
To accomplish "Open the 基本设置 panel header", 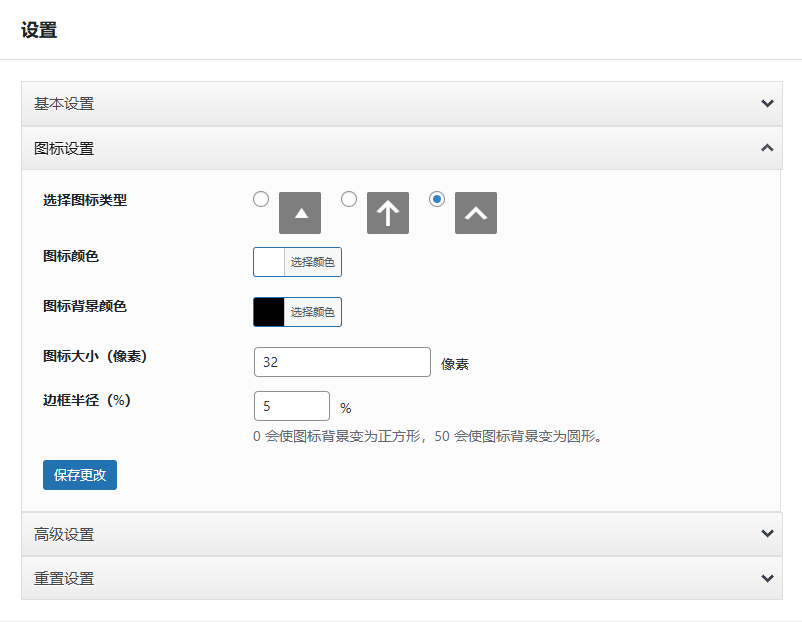I will point(64,104).
